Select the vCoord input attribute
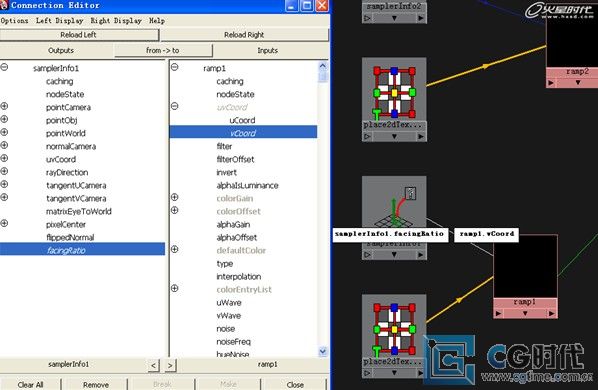The height and width of the screenshot is (390, 598). (243, 133)
